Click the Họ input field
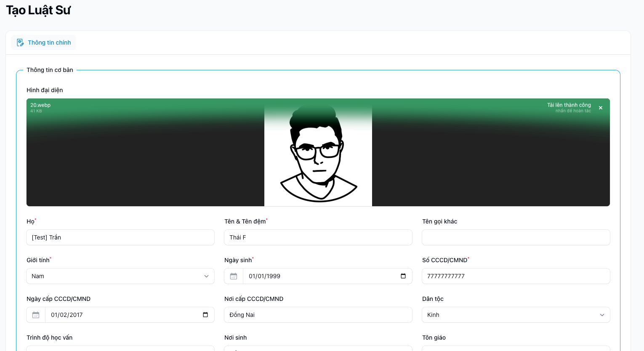 pos(120,237)
